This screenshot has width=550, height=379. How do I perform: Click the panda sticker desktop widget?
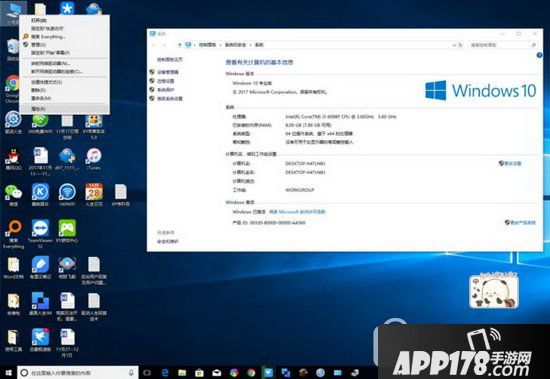click(x=494, y=290)
